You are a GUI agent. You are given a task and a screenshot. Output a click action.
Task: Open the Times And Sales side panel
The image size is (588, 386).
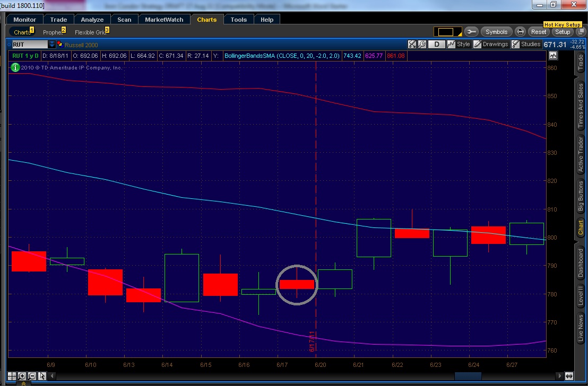(x=581, y=106)
